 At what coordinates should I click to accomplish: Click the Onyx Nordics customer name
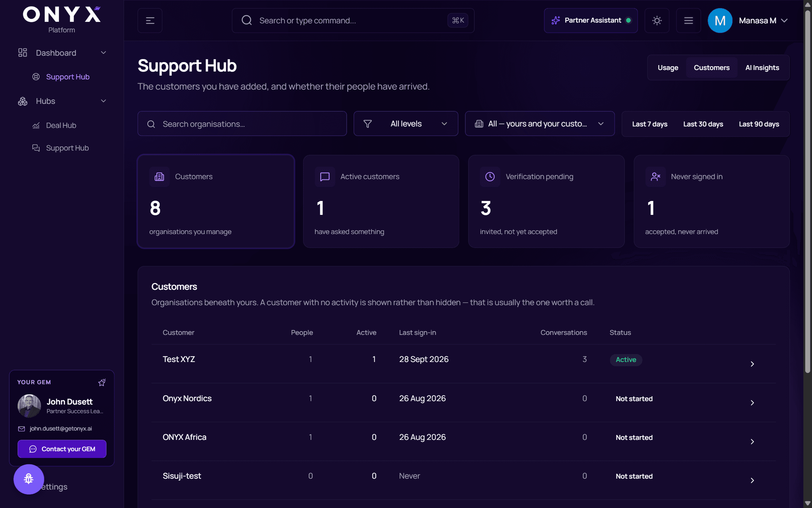coord(187,398)
